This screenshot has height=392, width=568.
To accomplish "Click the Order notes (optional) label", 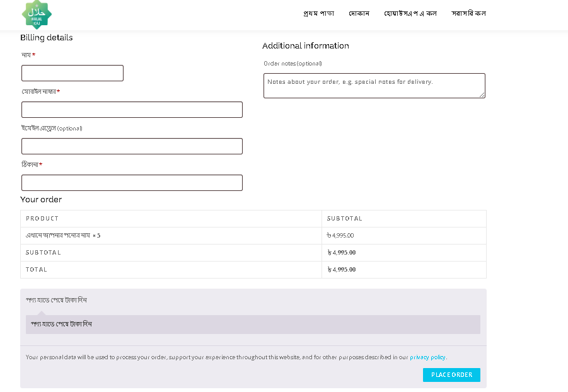I will click(293, 64).
